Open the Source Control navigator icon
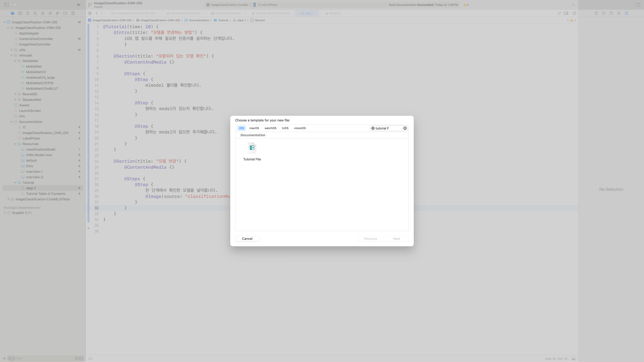Image resolution: width=644 pixels, height=362 pixels. pos(20,13)
